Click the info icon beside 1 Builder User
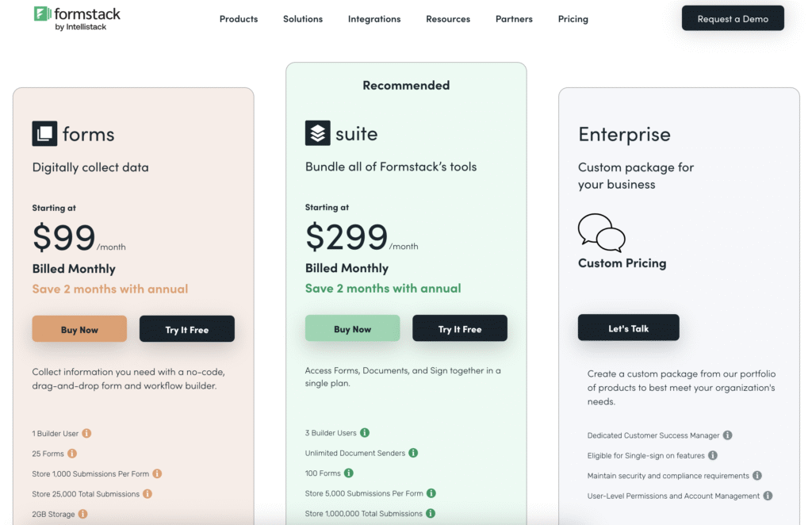This screenshot has width=812, height=525. pos(86,433)
